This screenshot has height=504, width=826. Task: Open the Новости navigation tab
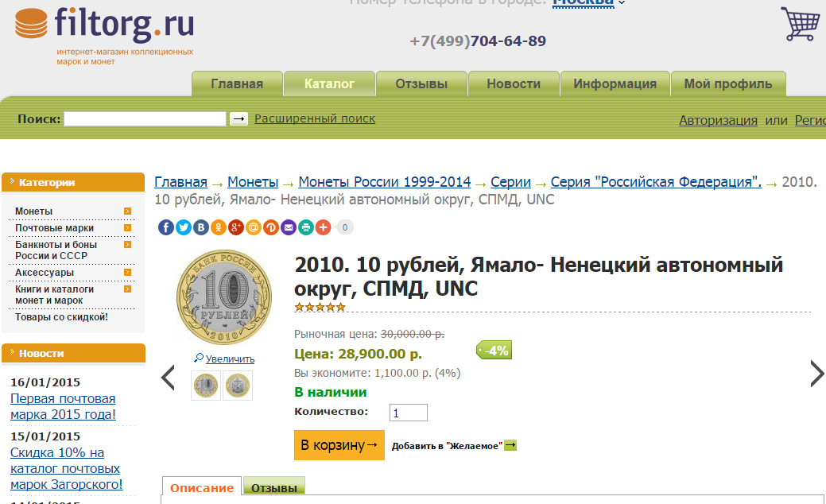point(514,83)
